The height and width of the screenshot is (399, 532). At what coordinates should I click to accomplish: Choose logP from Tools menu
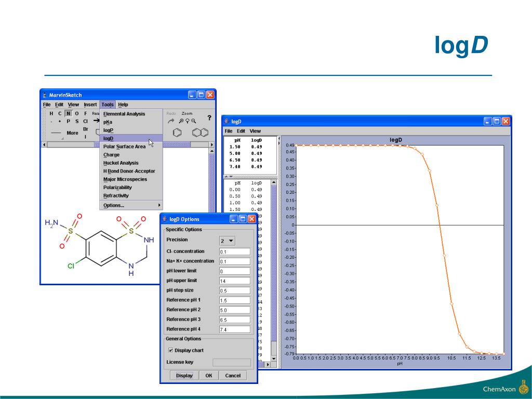[x=131, y=130]
